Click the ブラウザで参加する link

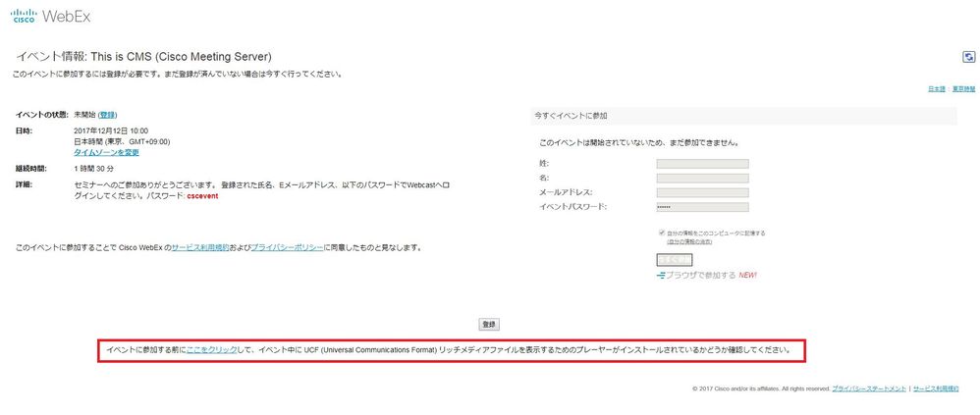click(700, 276)
